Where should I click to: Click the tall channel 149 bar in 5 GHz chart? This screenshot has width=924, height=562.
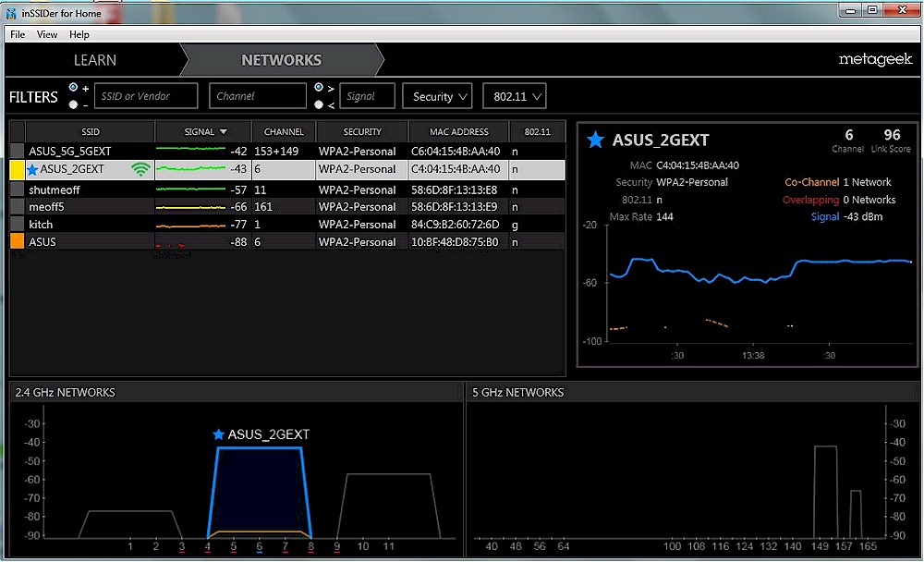825,491
